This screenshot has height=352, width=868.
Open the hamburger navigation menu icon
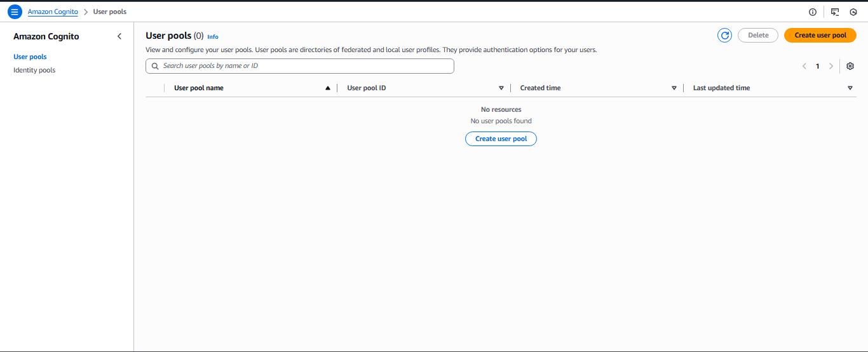click(15, 11)
